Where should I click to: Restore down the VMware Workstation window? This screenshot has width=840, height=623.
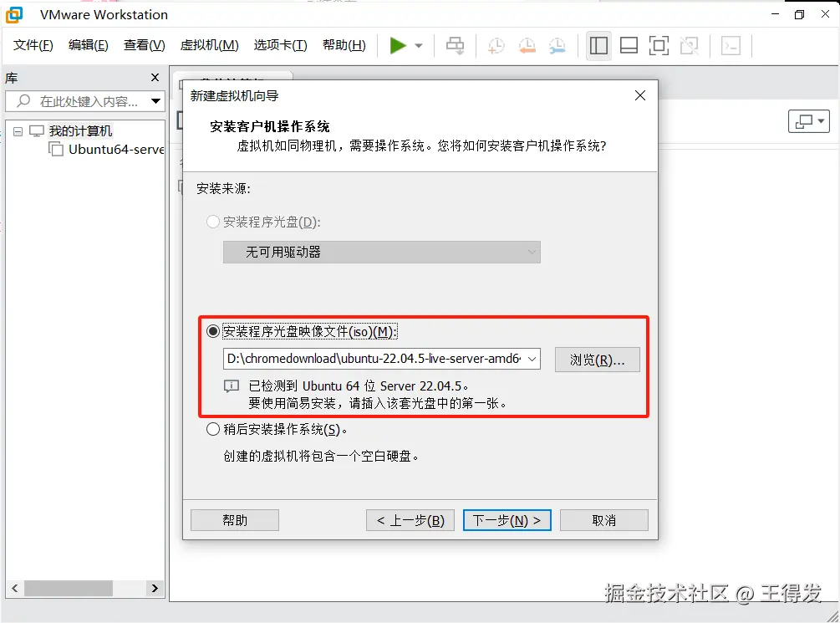coord(799,14)
